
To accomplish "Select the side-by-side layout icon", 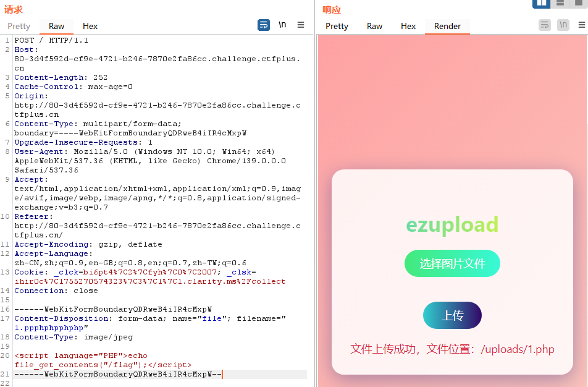I will point(541,3).
